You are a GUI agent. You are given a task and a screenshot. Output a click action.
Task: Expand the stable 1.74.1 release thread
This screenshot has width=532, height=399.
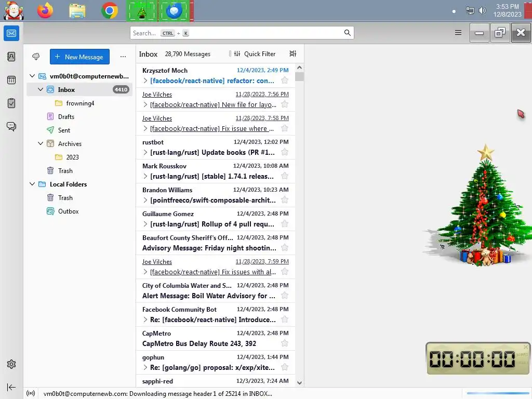[145, 176]
